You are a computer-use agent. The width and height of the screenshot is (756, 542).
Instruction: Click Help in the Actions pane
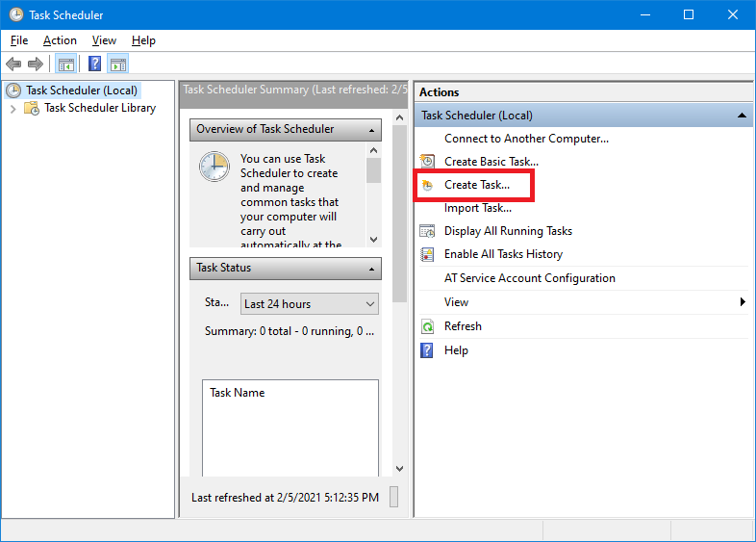456,350
